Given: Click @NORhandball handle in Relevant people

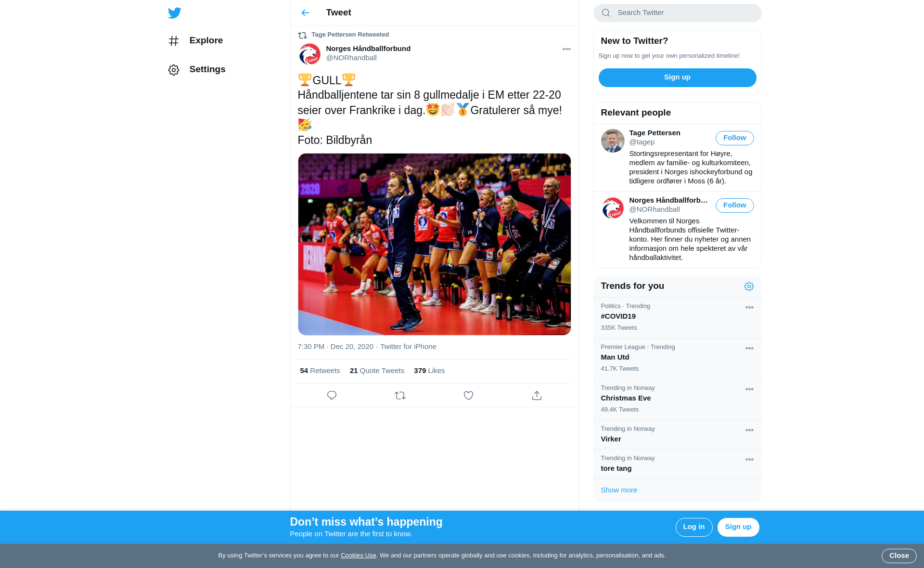Looking at the screenshot, I should 654,209.
